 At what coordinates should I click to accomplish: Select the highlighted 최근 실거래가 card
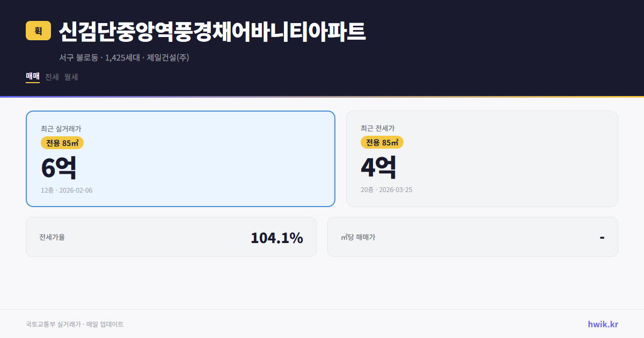tap(180, 158)
